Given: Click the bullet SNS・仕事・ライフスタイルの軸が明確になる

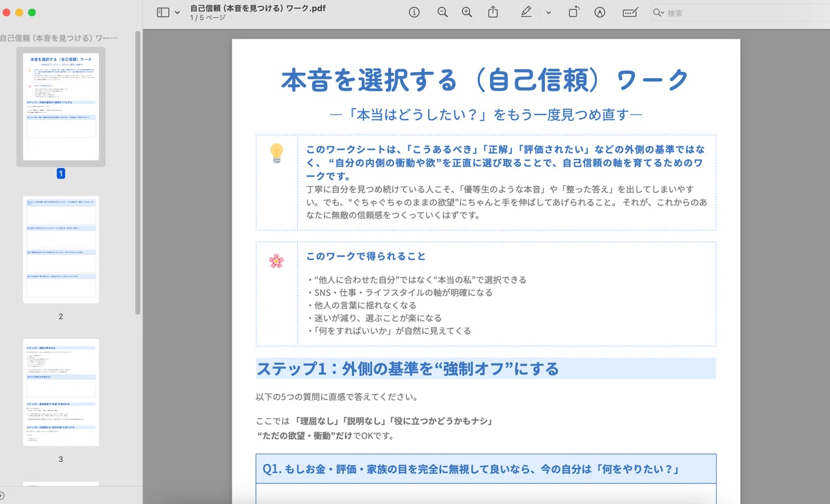Looking at the screenshot, I should (x=400, y=292).
